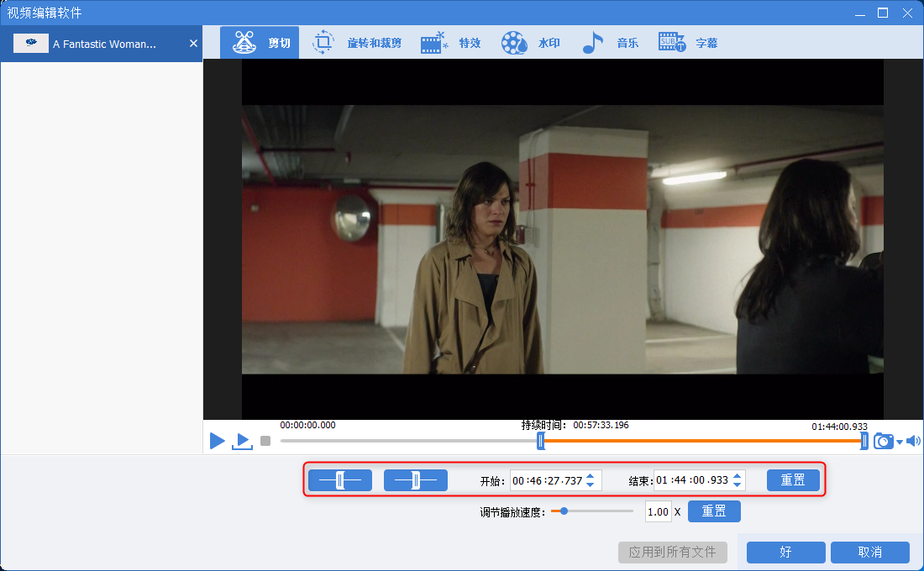
Task: Maximize the 视频编辑软件 window
Action: (883, 13)
